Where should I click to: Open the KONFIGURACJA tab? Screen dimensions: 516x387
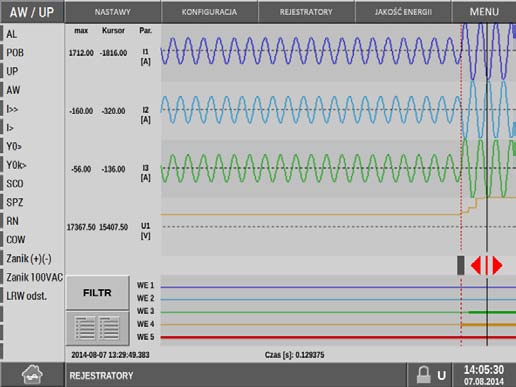pyautogui.click(x=209, y=12)
